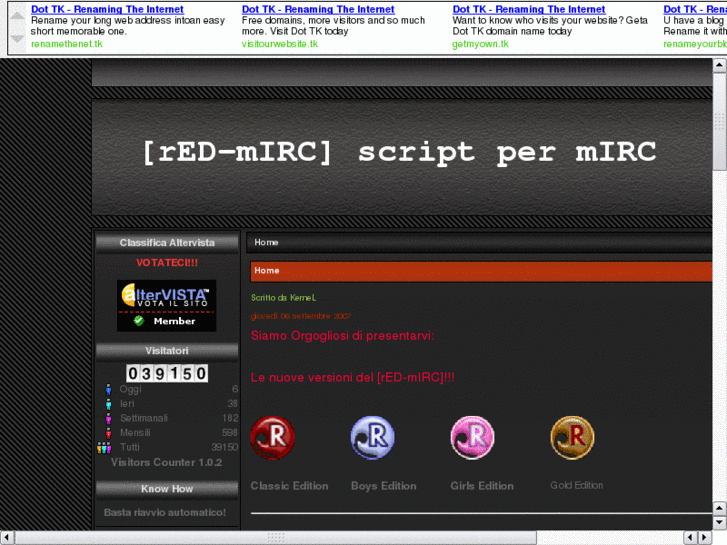Open the visitourwebsite.tk Dot TK ad title
This screenshot has height=545, width=727.
[x=318, y=9]
